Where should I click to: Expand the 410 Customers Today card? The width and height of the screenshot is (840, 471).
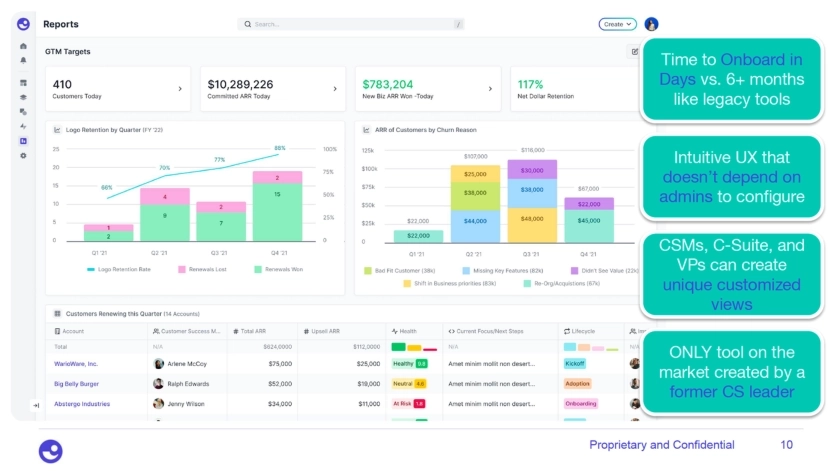[180, 89]
